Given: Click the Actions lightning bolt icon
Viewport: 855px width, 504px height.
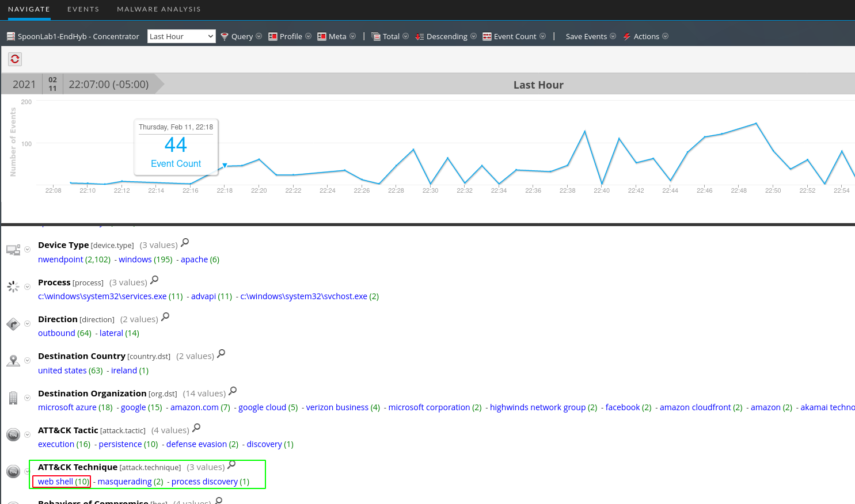Looking at the screenshot, I should coord(627,36).
